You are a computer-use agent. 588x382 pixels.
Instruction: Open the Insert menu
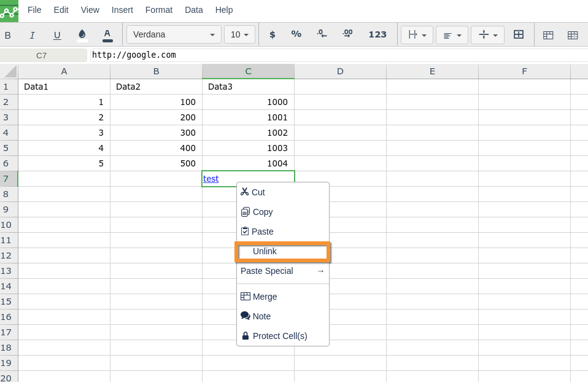122,10
